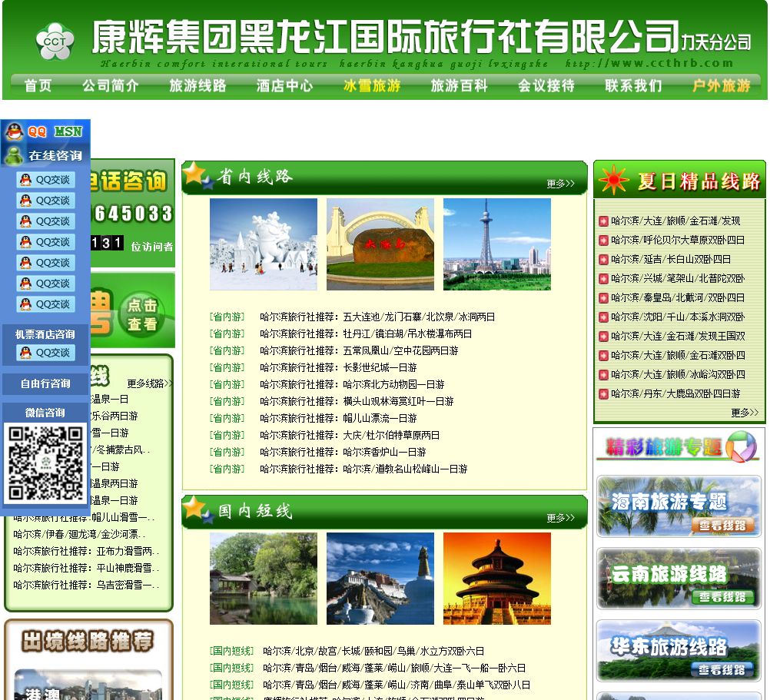Click the 在线咨询 header text

[55, 156]
